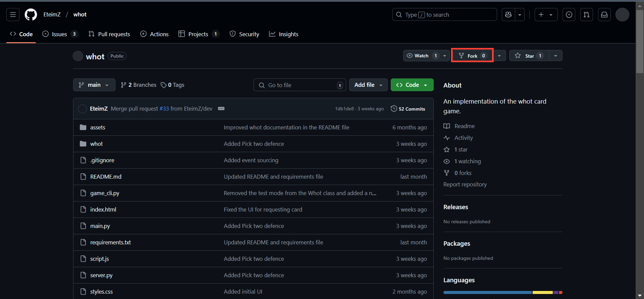The width and height of the screenshot is (644, 299).
Task: Focus the 'Type / to search' box
Action: click(444, 15)
